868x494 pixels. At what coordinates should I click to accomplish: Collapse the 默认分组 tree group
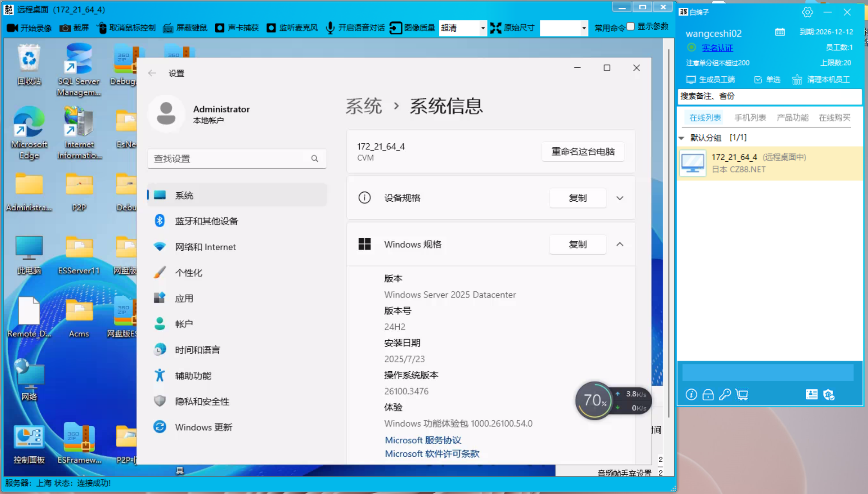click(x=681, y=138)
